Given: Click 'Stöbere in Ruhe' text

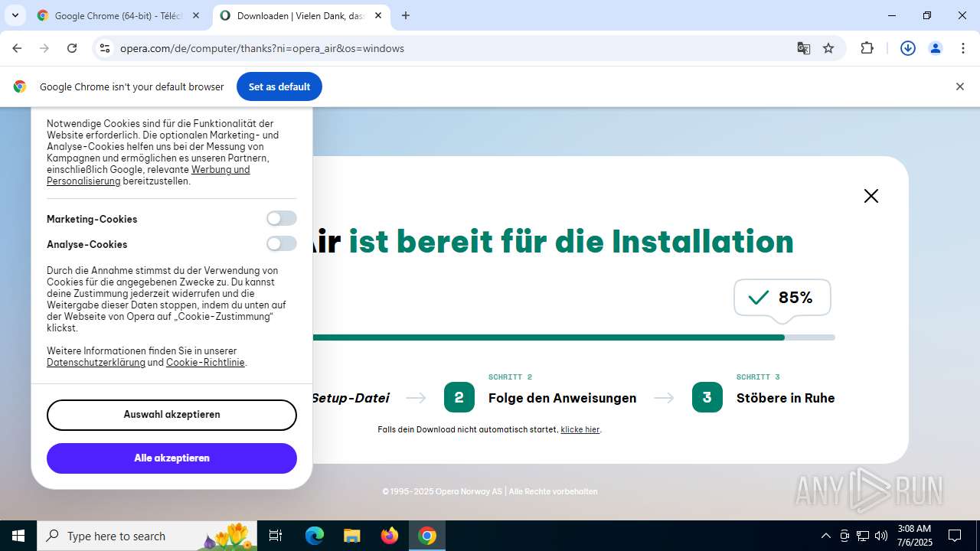Looking at the screenshot, I should tap(786, 398).
